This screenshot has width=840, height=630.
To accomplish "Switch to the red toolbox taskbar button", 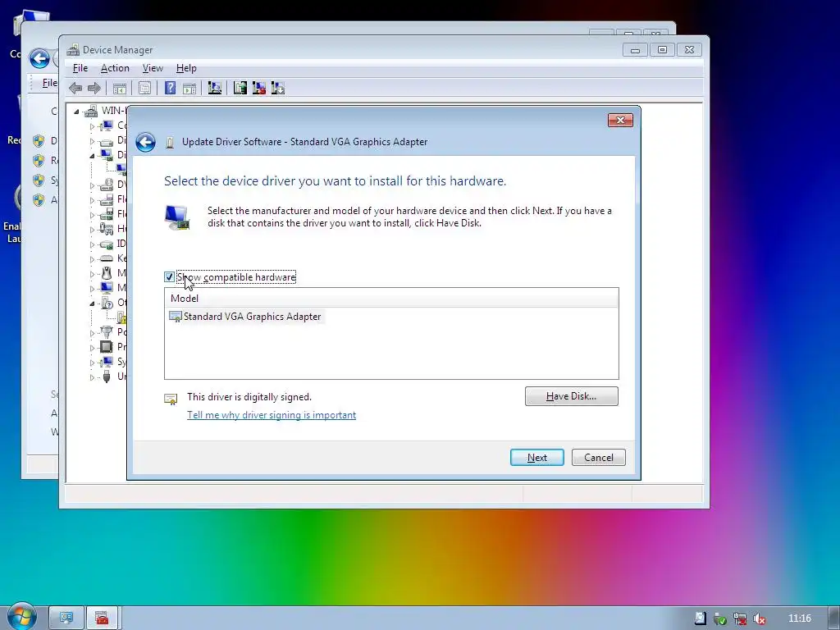I will point(102,619).
